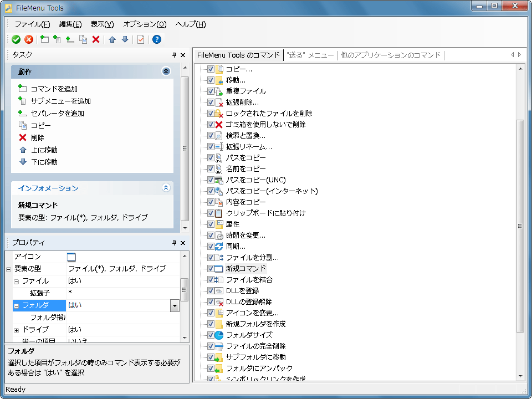Click the 上に移動 task link
The width and height of the screenshot is (532, 399).
pyautogui.click(x=44, y=150)
